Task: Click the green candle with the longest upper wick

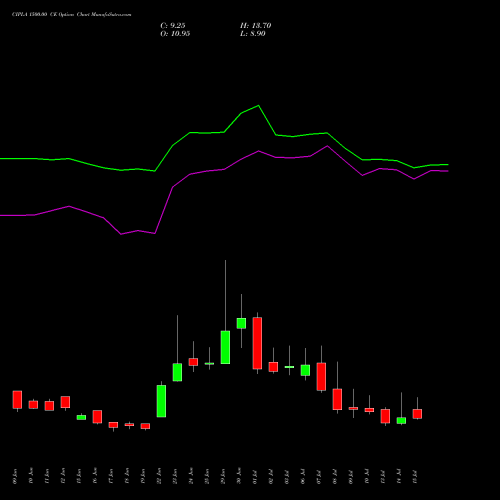Action: click(x=225, y=347)
